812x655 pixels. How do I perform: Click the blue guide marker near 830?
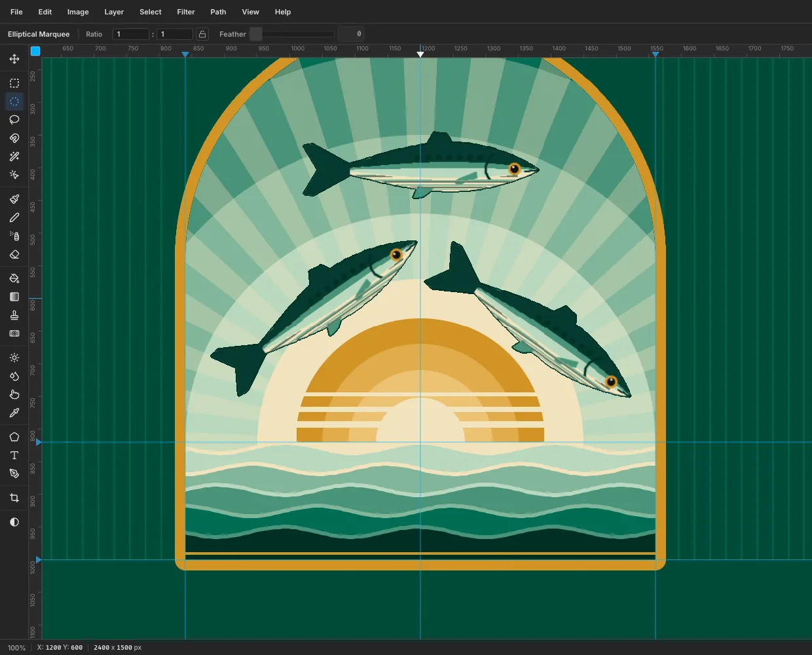[185, 54]
